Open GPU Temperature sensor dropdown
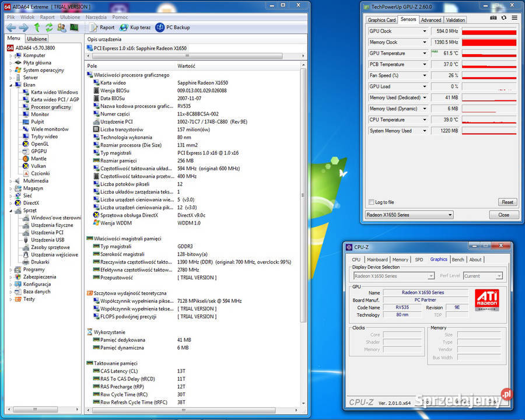Screen dimensions: 525x420 tap(425, 53)
